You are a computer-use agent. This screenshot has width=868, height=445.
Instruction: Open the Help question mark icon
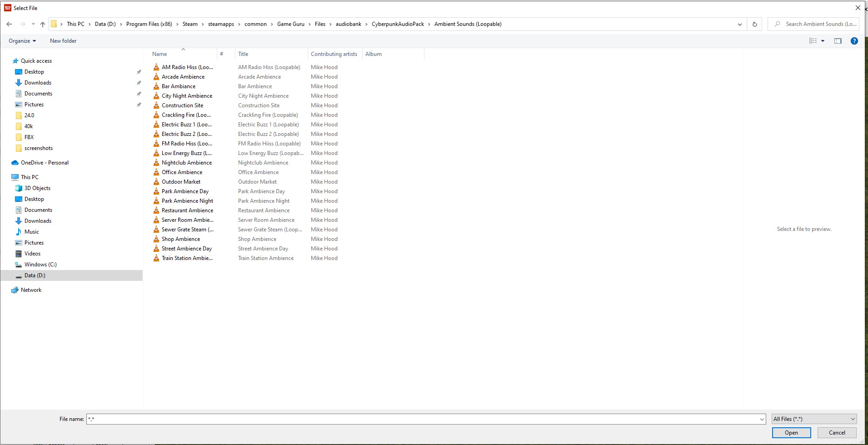(854, 41)
